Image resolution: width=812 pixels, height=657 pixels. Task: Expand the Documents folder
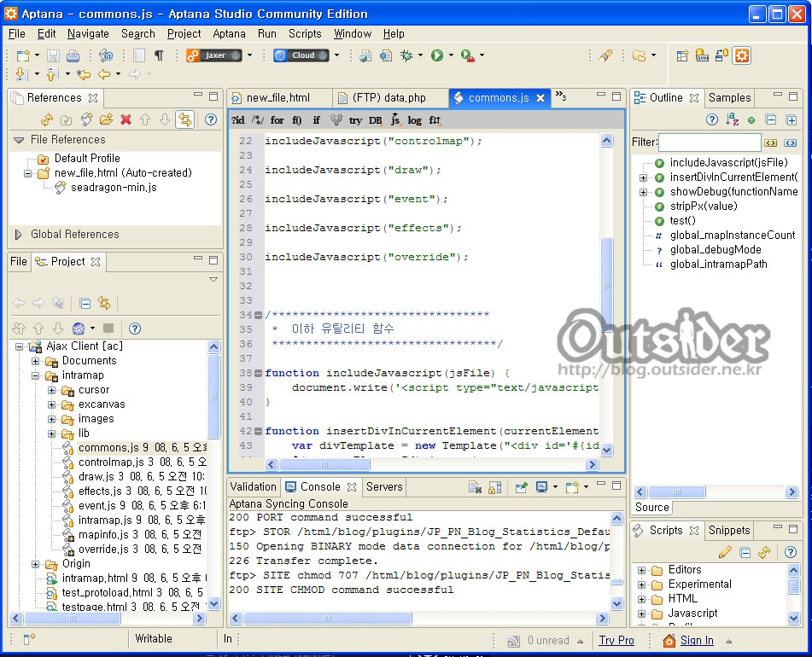35,361
